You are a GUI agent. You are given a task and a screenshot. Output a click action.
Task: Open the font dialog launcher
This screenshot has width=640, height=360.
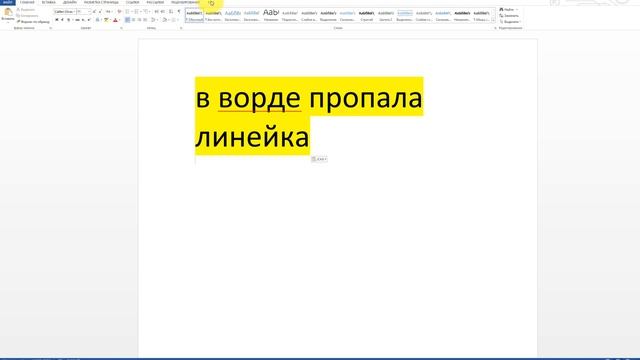[x=121, y=28]
